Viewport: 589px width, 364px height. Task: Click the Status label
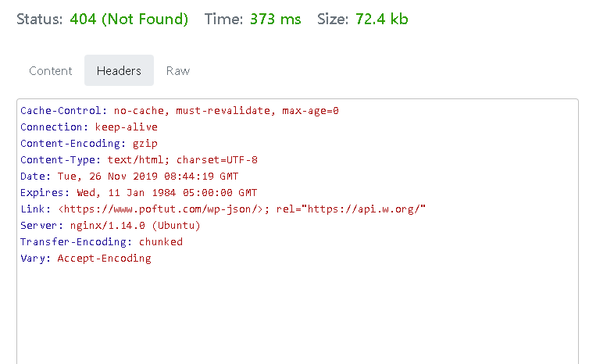coord(39,19)
